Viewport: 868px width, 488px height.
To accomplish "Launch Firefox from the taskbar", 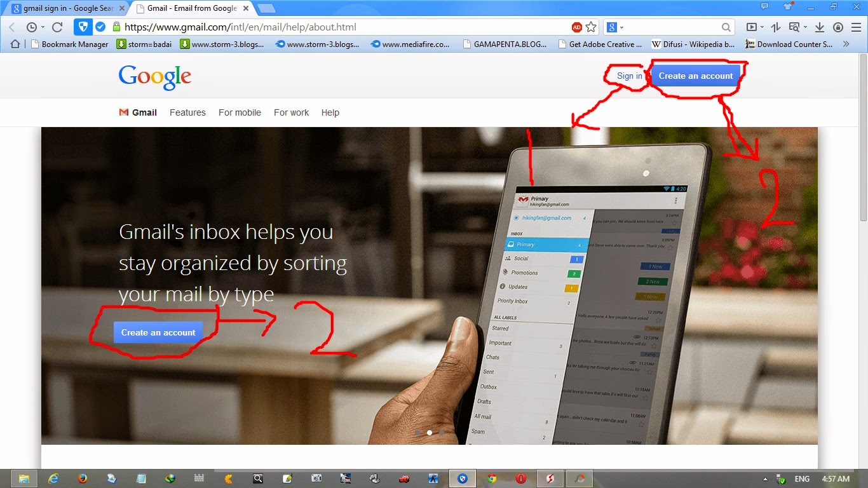I will tap(83, 478).
